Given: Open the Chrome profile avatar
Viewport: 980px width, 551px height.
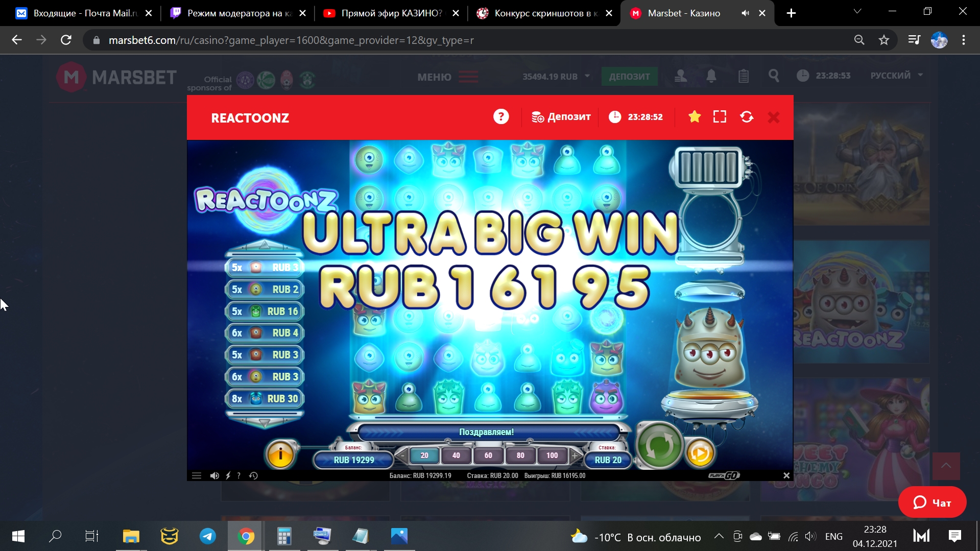Looking at the screenshot, I should 939,40.
